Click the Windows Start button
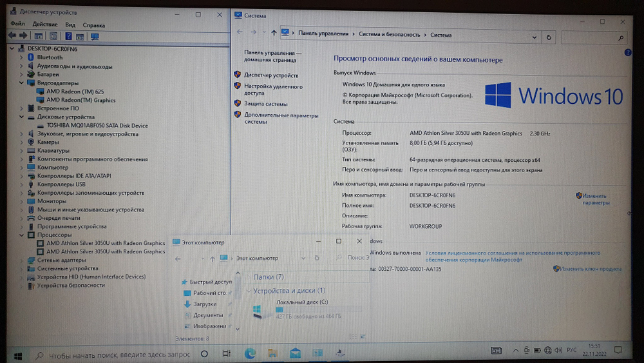 click(x=17, y=356)
